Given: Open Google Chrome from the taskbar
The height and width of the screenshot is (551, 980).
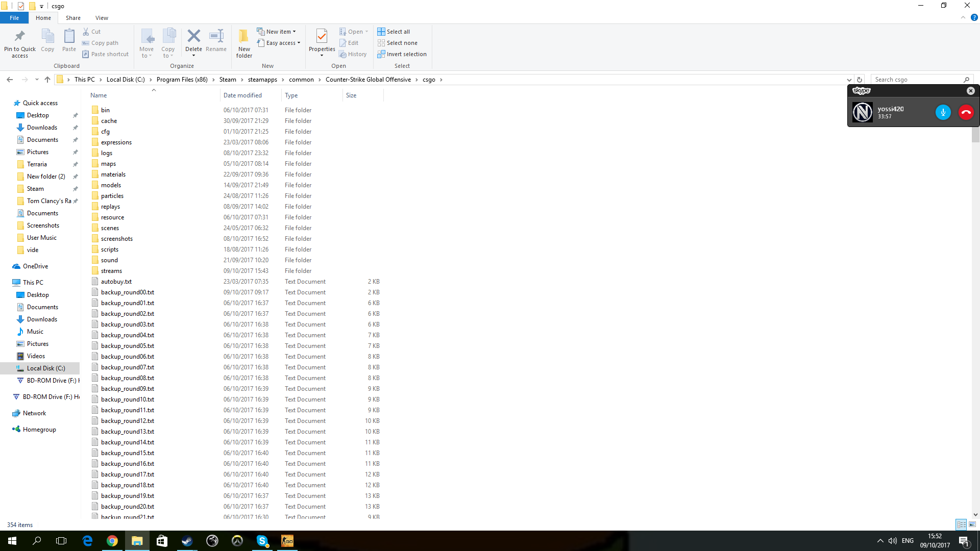Looking at the screenshot, I should pos(112,541).
